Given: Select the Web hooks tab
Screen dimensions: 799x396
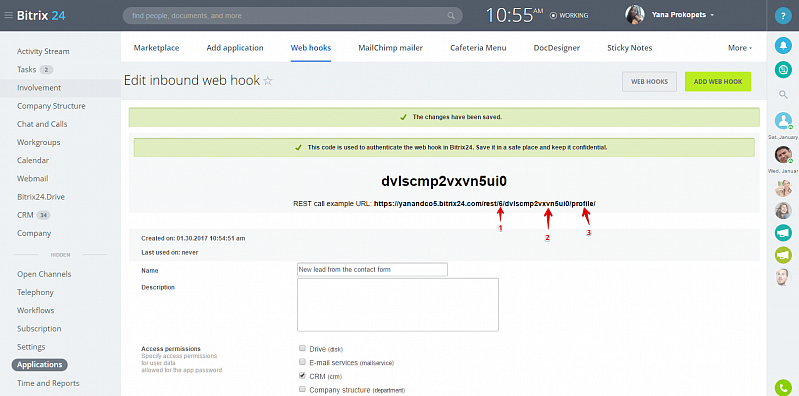Looking at the screenshot, I should 311,48.
